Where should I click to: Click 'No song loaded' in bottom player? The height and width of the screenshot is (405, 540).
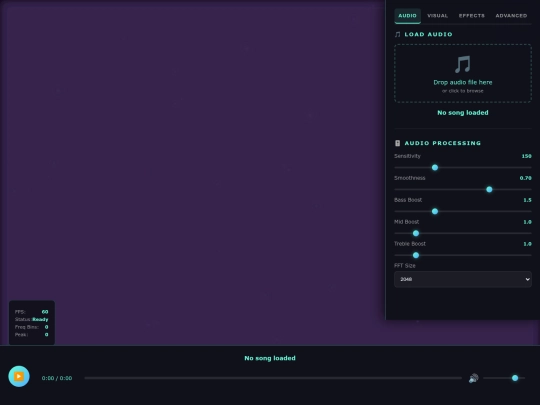(x=270, y=358)
